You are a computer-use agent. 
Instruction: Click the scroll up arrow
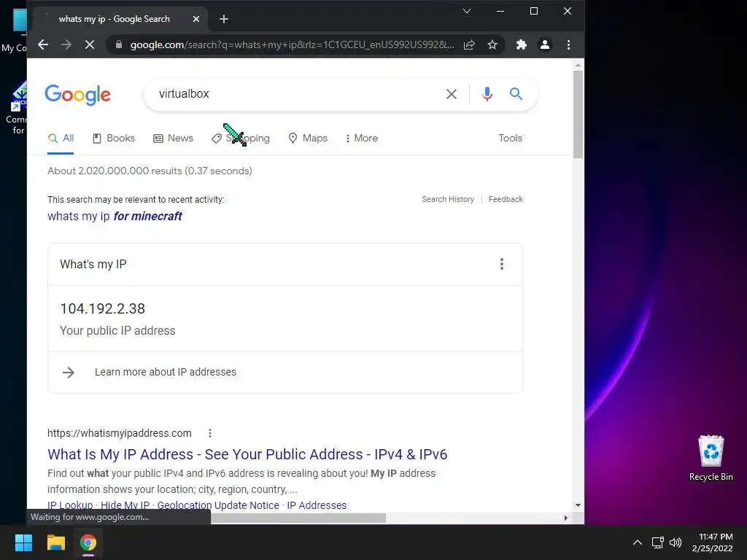pyautogui.click(x=578, y=65)
